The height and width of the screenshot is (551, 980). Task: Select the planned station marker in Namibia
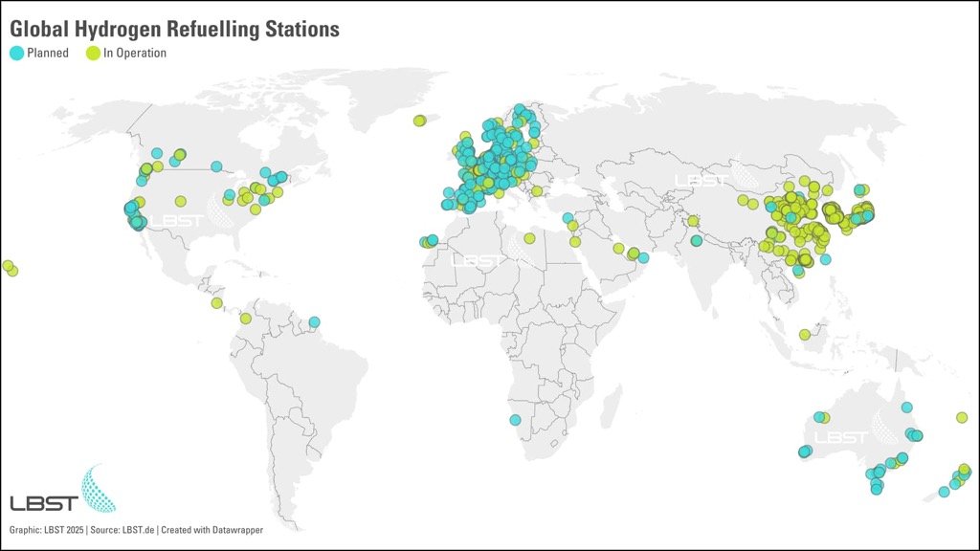[x=515, y=420]
